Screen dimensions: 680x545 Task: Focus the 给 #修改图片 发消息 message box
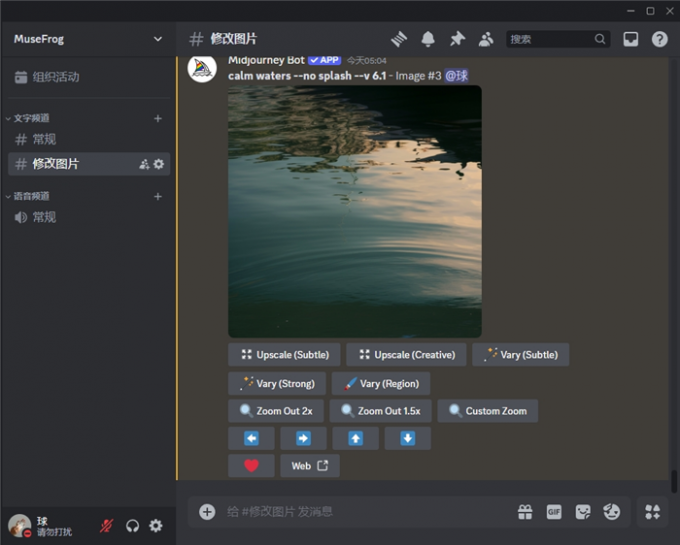pyautogui.click(x=366, y=512)
